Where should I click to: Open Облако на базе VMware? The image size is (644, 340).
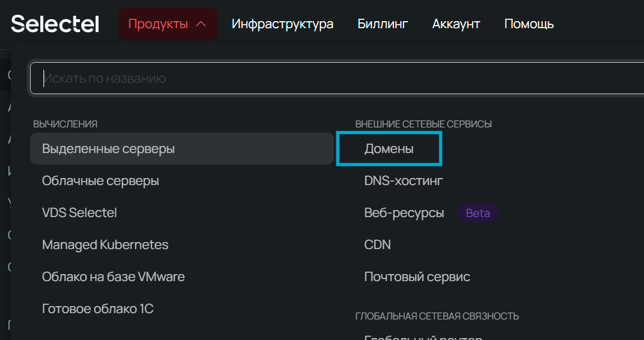click(x=113, y=277)
